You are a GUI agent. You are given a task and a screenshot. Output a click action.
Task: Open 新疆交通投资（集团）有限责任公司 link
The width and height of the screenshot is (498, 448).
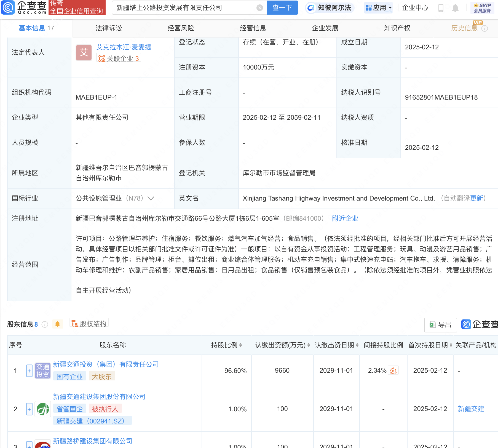pyautogui.click(x=106, y=364)
